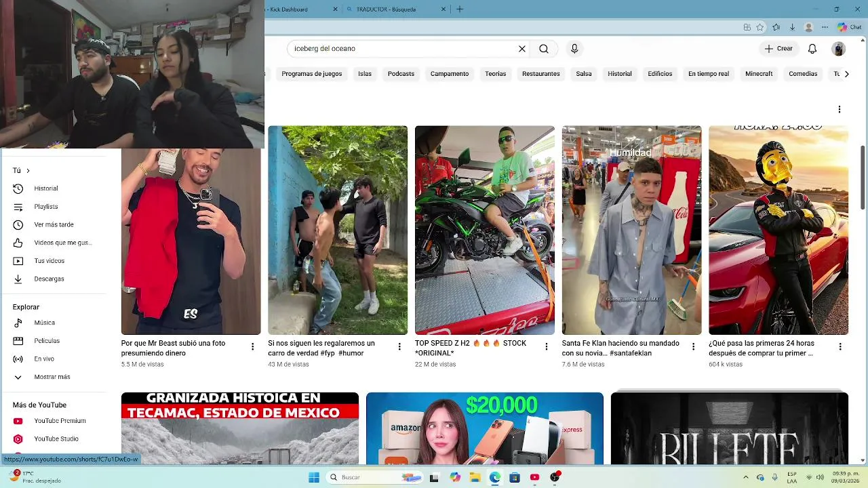Open Microsoft Store from the taskbar
Viewport: 868px width, 488px height.
[515, 478]
